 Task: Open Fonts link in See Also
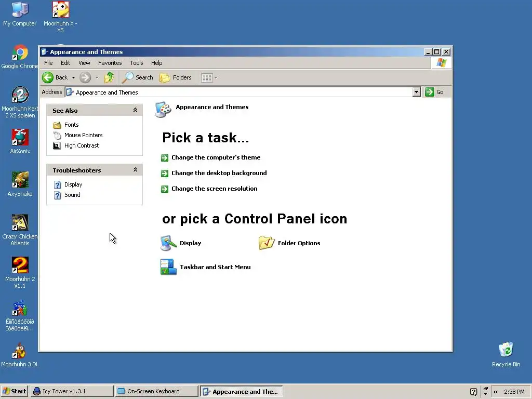click(x=72, y=125)
